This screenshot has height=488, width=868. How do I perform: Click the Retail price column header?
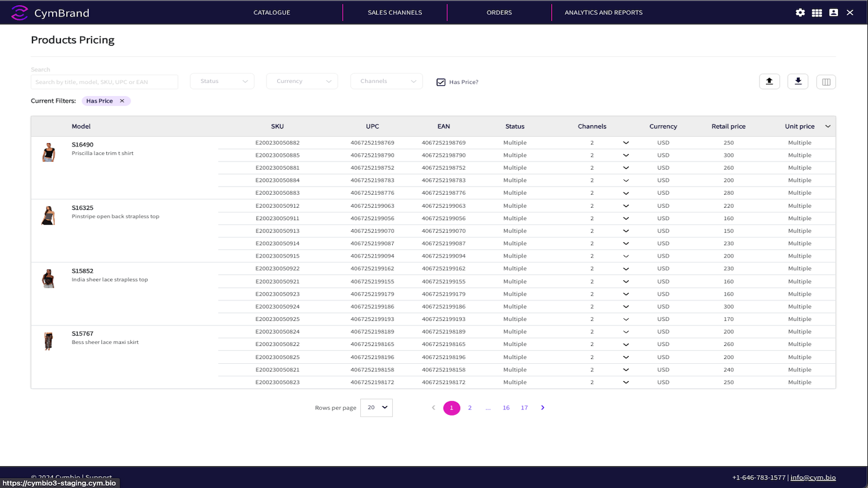729,126
